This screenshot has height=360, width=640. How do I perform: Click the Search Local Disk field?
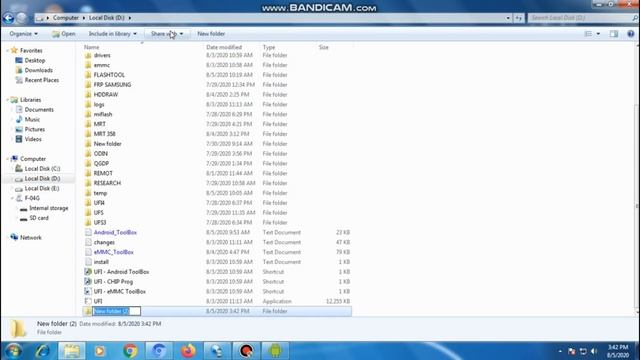[582, 18]
